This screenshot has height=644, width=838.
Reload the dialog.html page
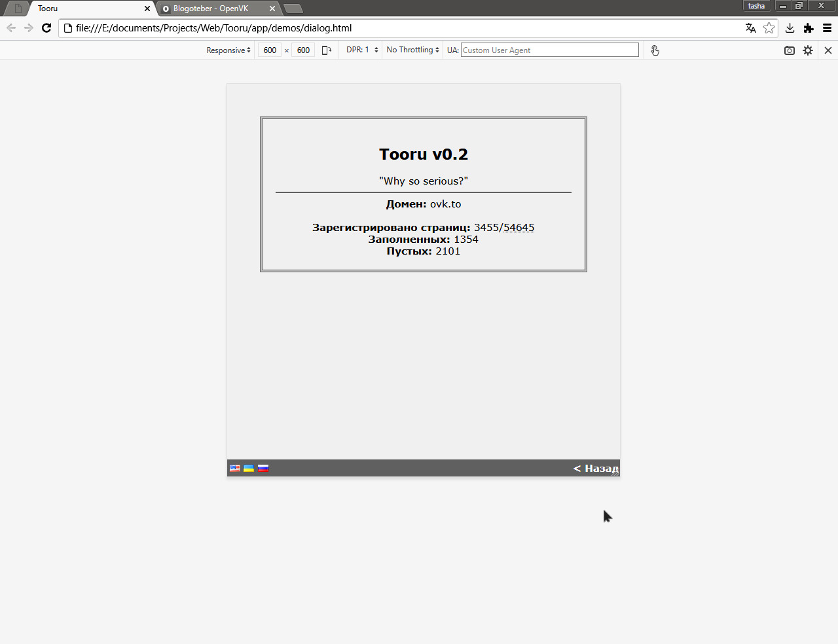(x=46, y=28)
